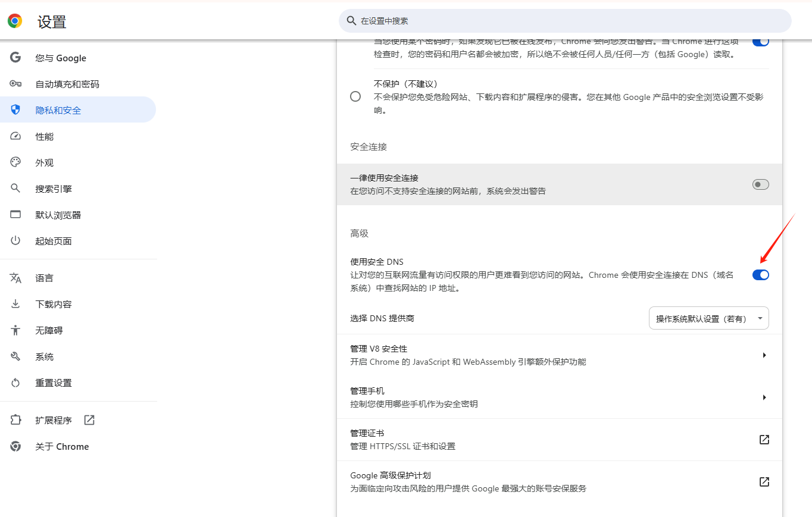Click the 一律使用安全连接 title text
The width and height of the screenshot is (812, 517).
(384, 178)
